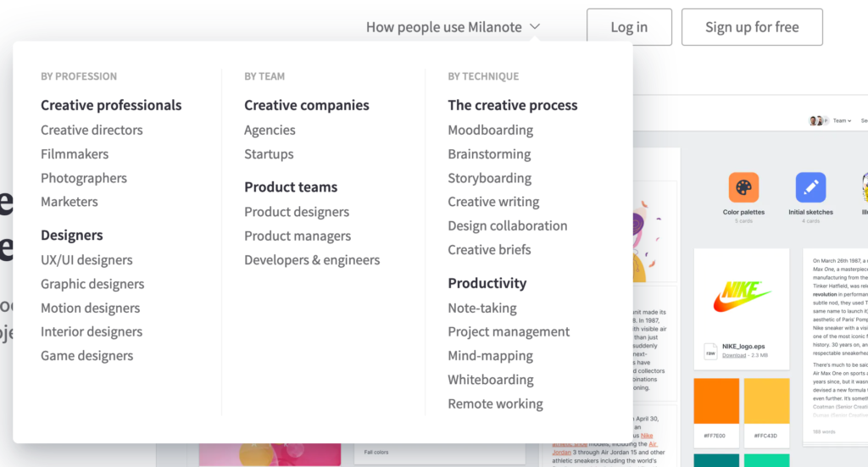This screenshot has width=868, height=467.
Task: Open Mind-mapping under Productivity
Action: pyautogui.click(x=491, y=356)
